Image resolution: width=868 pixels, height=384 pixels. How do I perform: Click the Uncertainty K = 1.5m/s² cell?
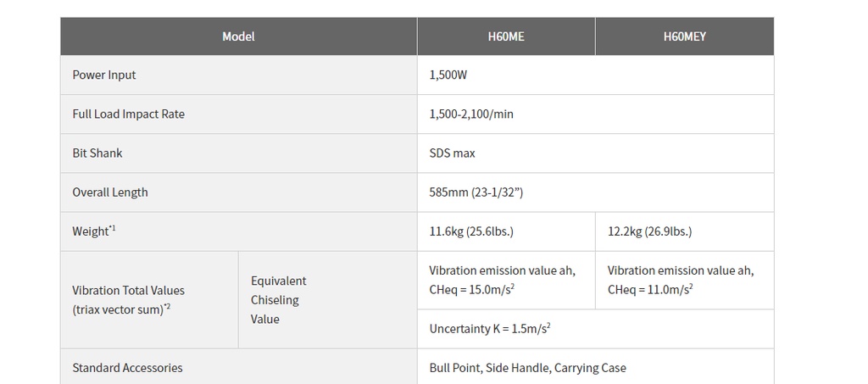[596, 329]
